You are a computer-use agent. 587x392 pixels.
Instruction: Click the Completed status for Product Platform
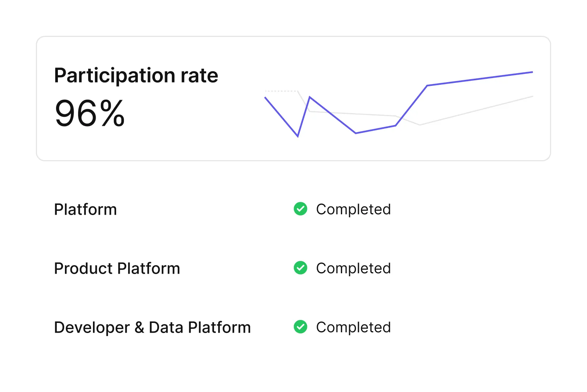(353, 268)
